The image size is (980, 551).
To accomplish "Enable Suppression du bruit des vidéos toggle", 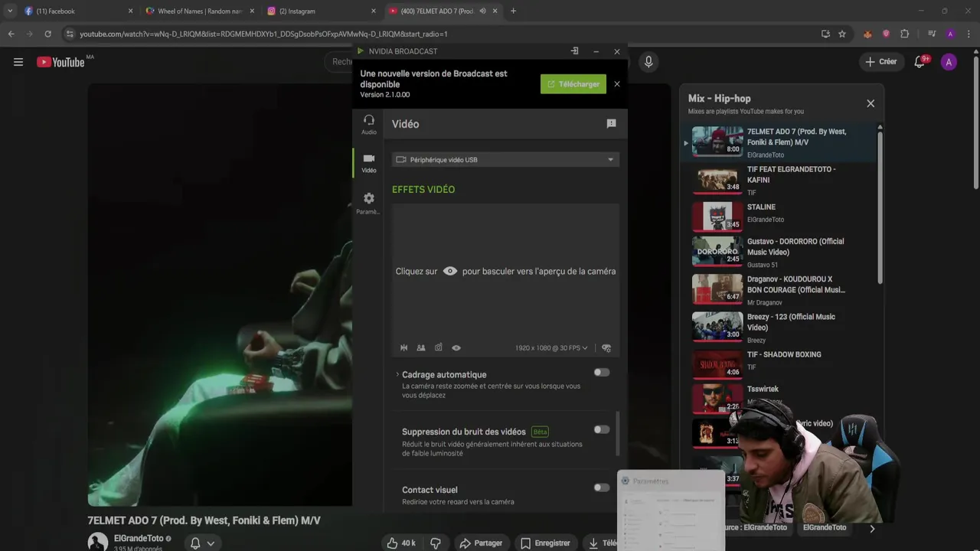I will 602,430.
